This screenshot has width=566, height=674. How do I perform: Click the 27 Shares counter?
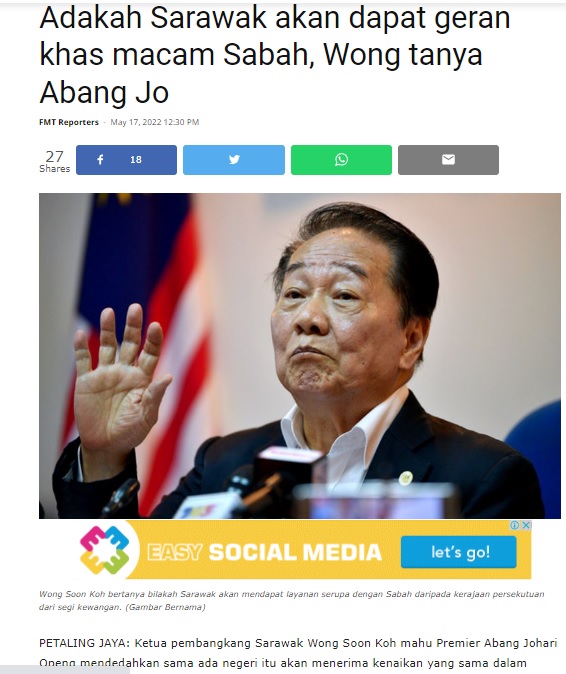(x=55, y=161)
